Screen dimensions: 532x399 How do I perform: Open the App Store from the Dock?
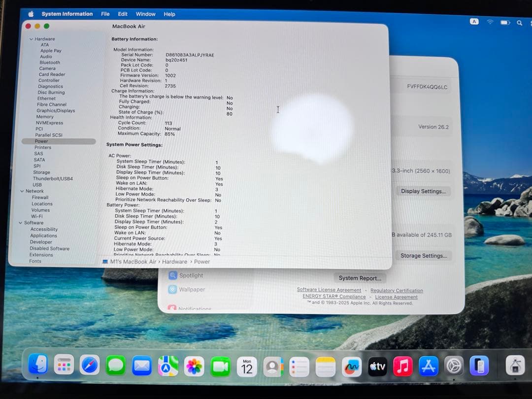pyautogui.click(x=428, y=366)
